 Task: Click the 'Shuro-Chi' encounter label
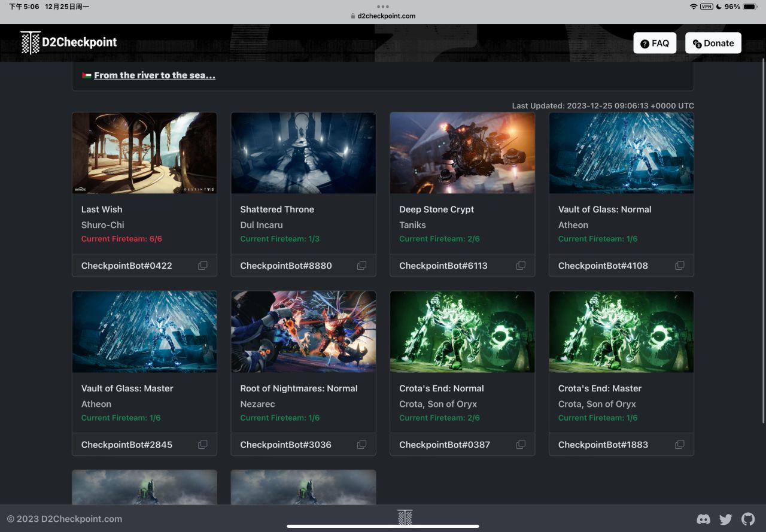[x=103, y=225]
